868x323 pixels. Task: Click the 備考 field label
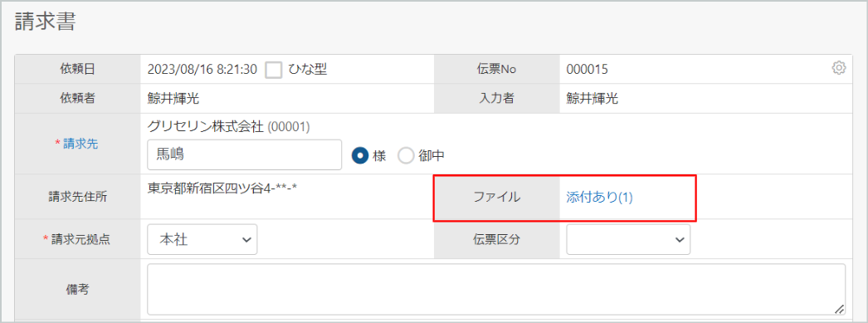coord(77,289)
